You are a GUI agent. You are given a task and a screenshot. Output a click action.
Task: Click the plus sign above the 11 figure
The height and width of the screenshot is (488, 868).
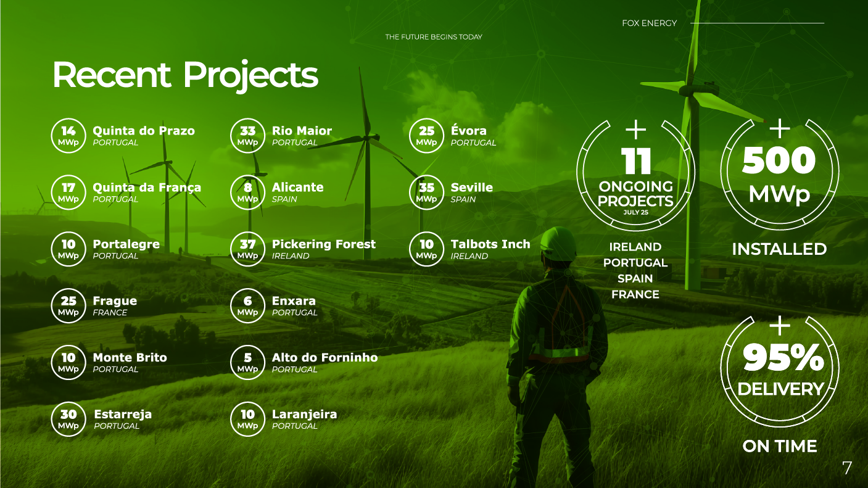(x=635, y=130)
